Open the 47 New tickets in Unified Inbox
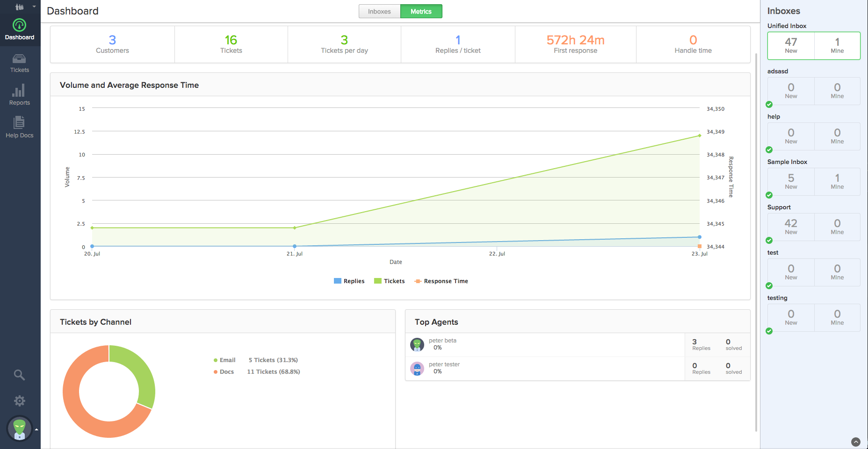Viewport: 868px width, 449px height. pyautogui.click(x=790, y=45)
